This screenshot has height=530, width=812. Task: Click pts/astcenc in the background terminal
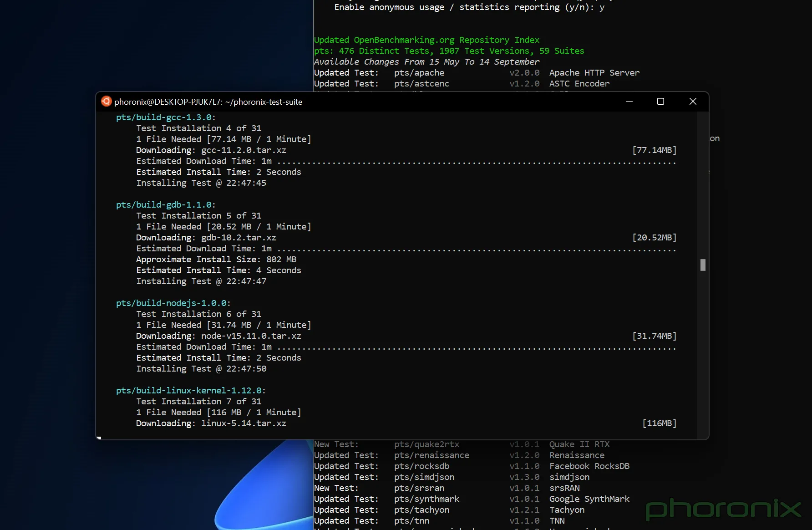coord(421,84)
